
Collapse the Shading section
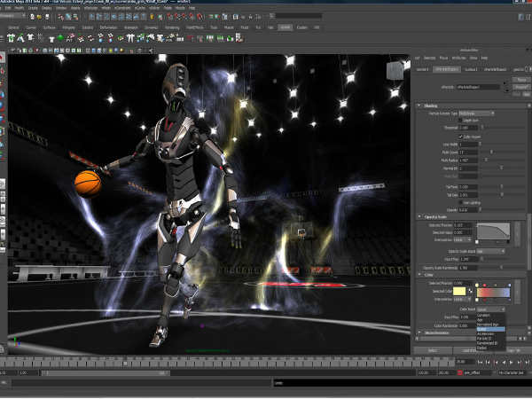point(419,106)
